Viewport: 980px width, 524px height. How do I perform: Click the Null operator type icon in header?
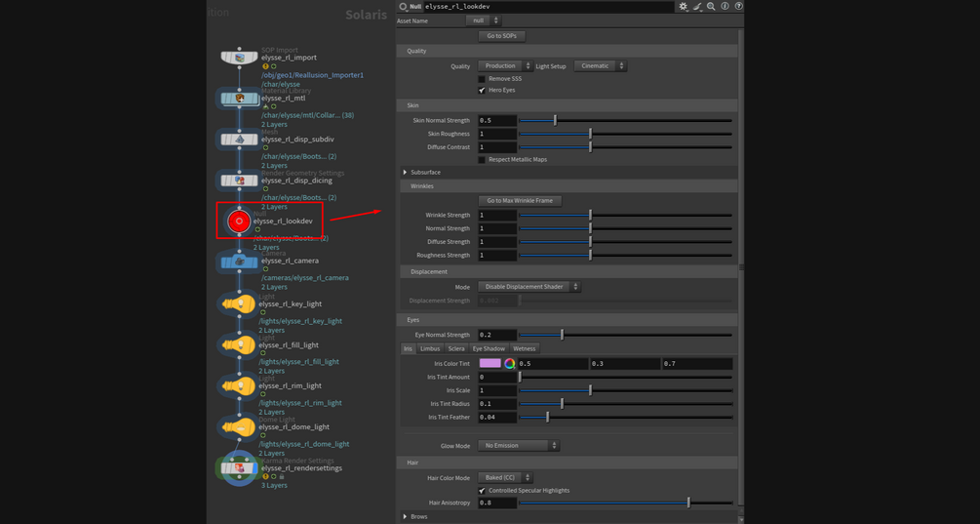[403, 6]
